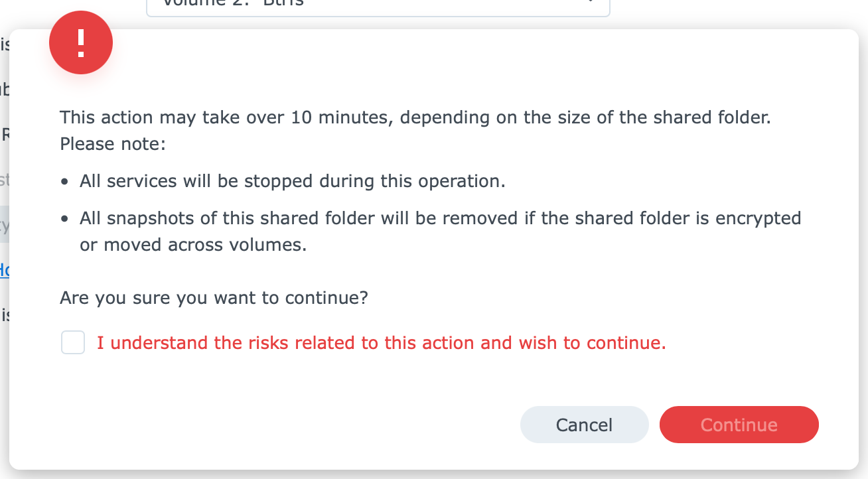Click the red exclamation warning icon
This screenshot has width=868, height=479.
[x=81, y=42]
